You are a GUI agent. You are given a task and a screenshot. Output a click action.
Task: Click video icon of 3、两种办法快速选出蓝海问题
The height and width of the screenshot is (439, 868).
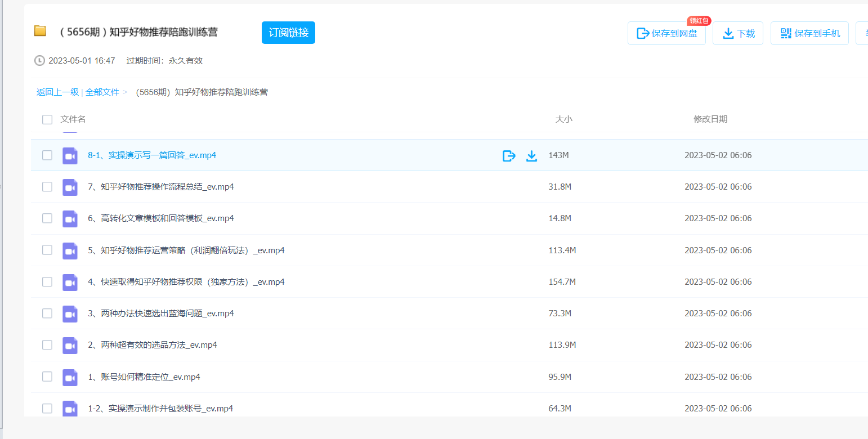click(x=70, y=314)
